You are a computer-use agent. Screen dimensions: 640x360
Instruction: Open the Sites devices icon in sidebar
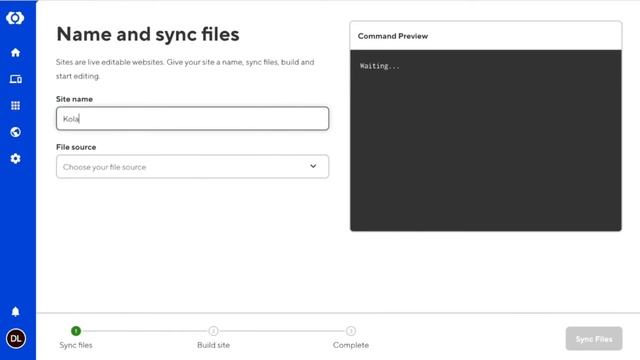point(16,79)
